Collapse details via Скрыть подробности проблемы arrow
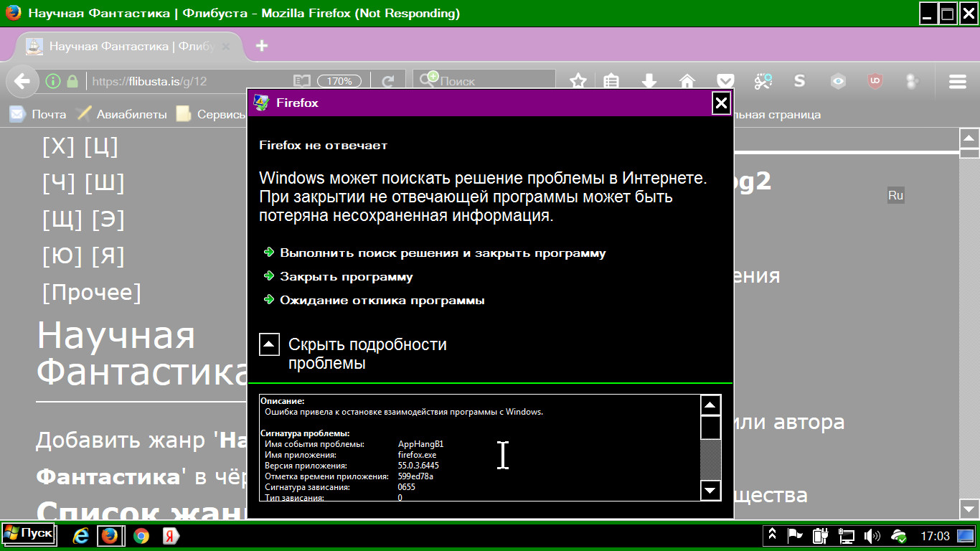The width and height of the screenshot is (980, 551). (x=269, y=345)
